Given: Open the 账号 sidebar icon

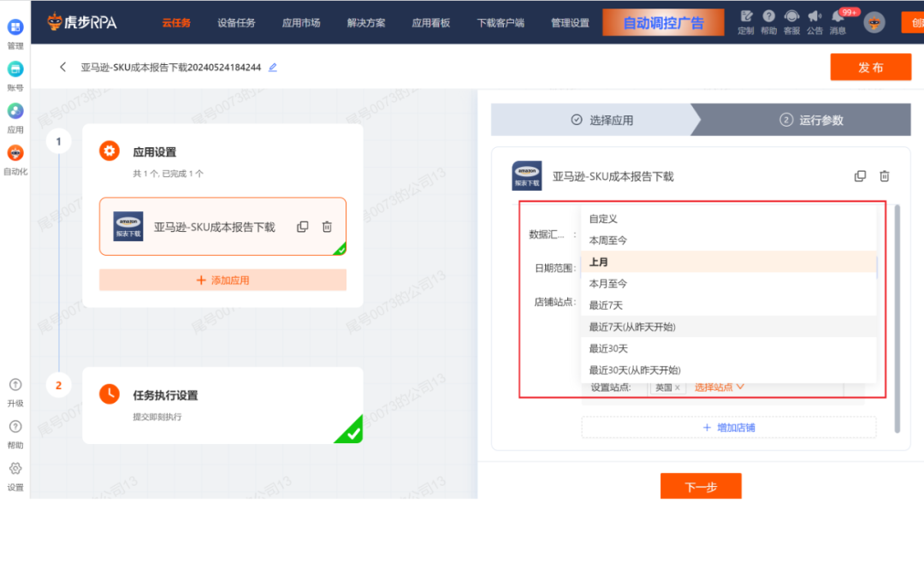Looking at the screenshot, I should click(x=15, y=69).
